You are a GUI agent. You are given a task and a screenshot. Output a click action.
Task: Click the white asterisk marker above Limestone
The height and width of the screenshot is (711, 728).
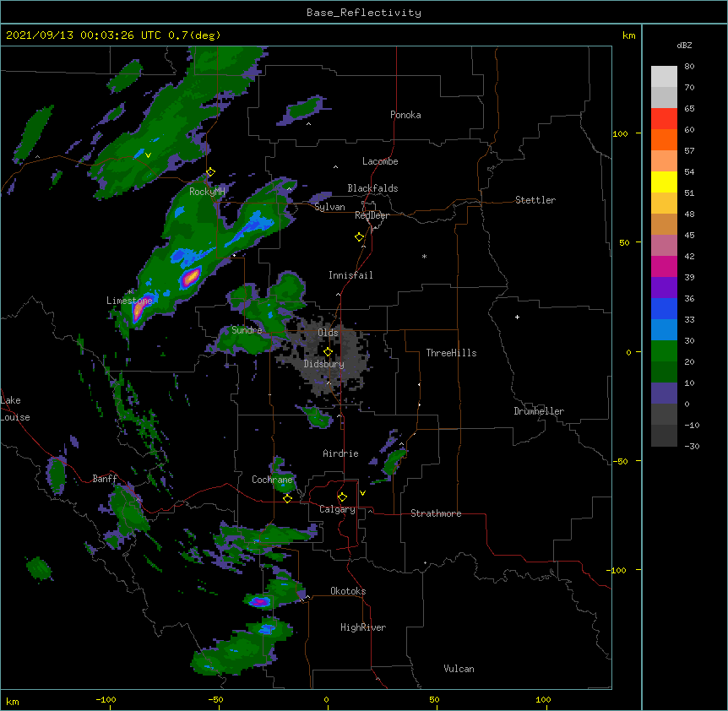tap(129, 292)
